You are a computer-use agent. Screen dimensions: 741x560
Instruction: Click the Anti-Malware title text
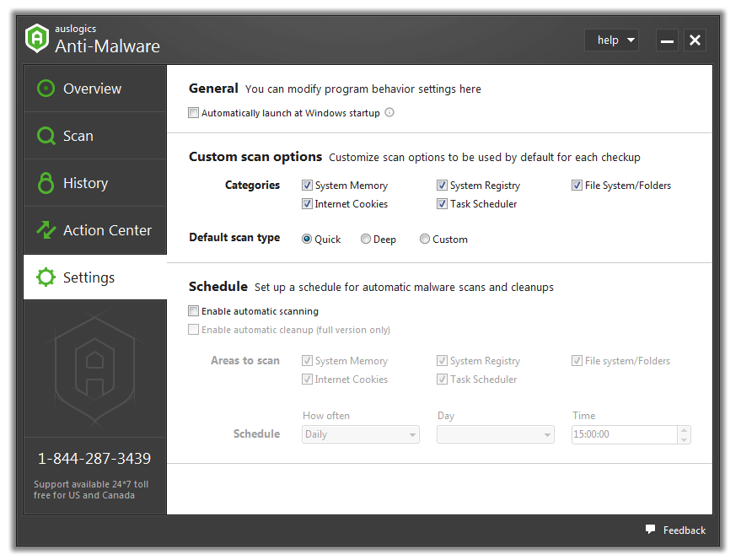107,46
